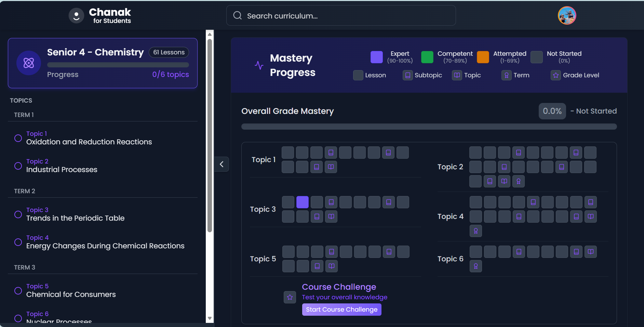
Task: Click the Search curriculum input field
Action: pyautogui.click(x=341, y=15)
